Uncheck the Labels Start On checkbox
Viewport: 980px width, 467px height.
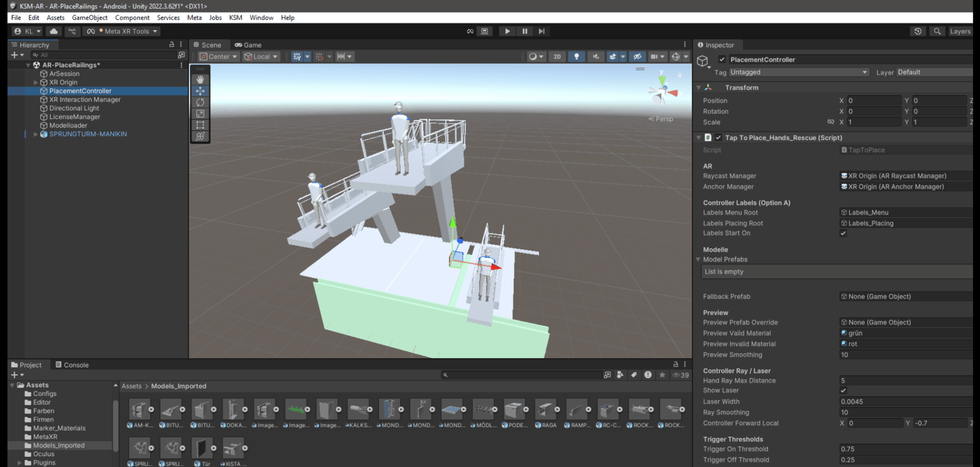point(843,233)
